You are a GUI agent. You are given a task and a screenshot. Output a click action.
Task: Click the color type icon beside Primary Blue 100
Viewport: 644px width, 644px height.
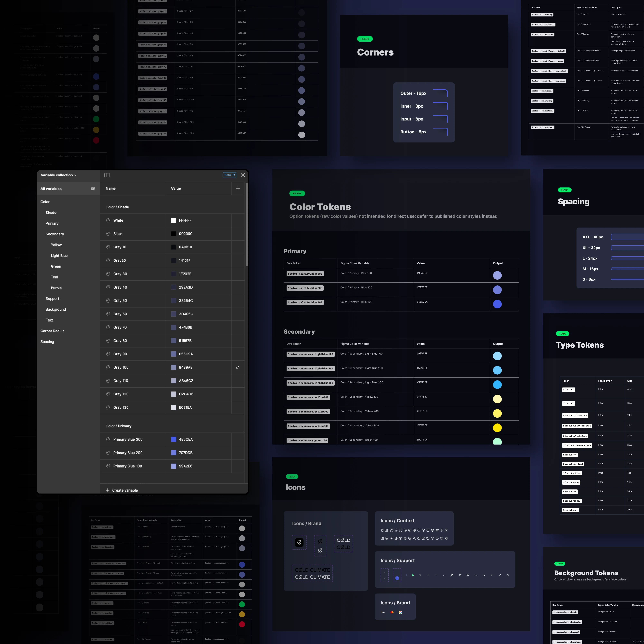coord(108,466)
